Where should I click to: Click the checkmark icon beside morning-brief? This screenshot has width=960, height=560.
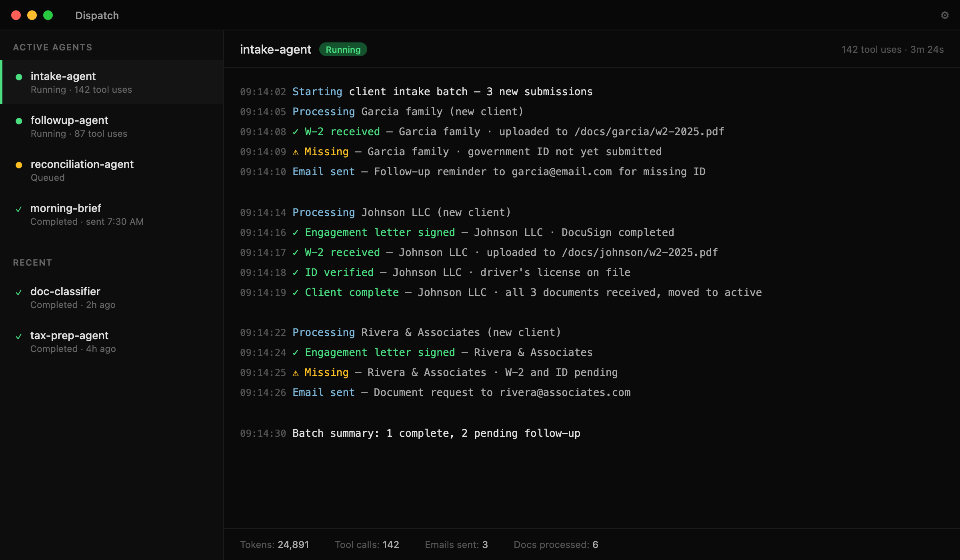pos(19,209)
